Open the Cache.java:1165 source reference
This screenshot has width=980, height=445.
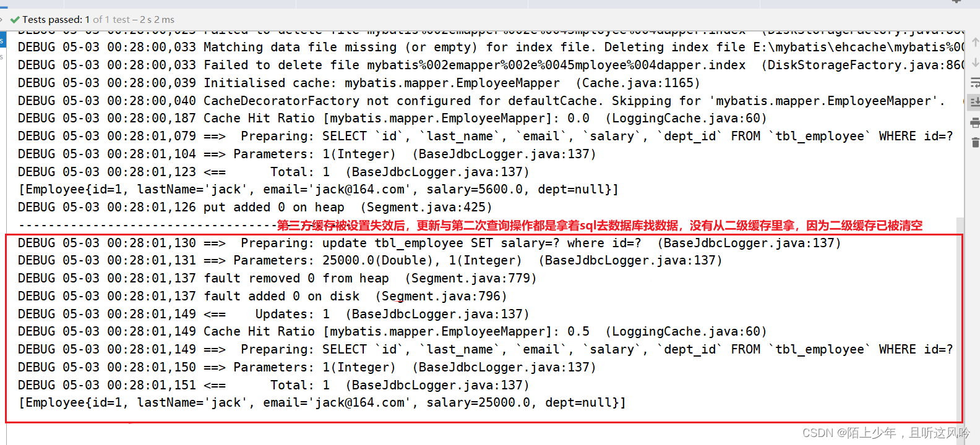638,83
